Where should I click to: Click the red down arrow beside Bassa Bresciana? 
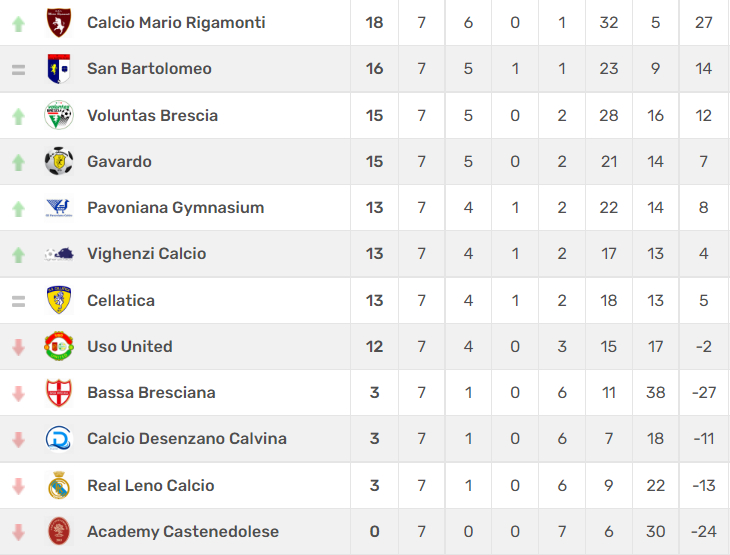pyautogui.click(x=18, y=394)
